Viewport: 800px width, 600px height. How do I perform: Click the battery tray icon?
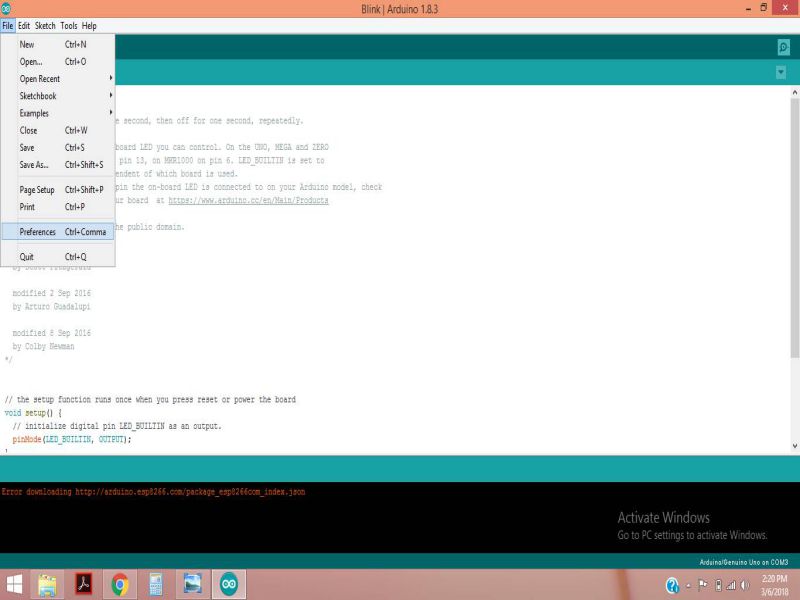[x=718, y=585]
